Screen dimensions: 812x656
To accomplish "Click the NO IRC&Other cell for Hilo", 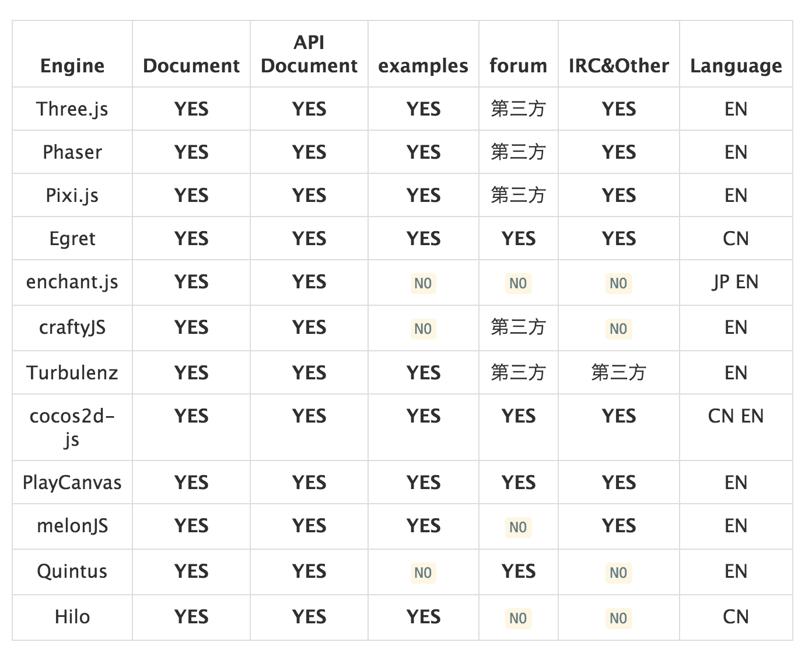I will tap(618, 618).
